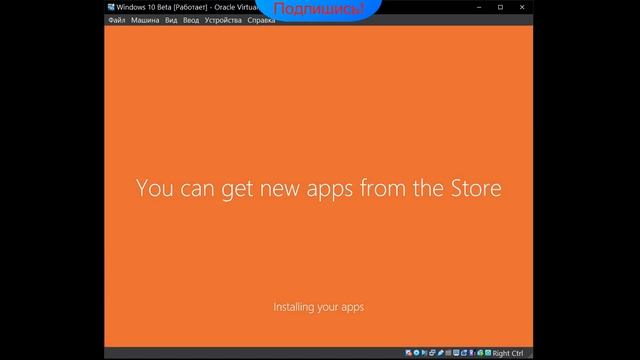
Task: Click the audio status icon in status bar
Action: pyautogui.click(x=424, y=353)
